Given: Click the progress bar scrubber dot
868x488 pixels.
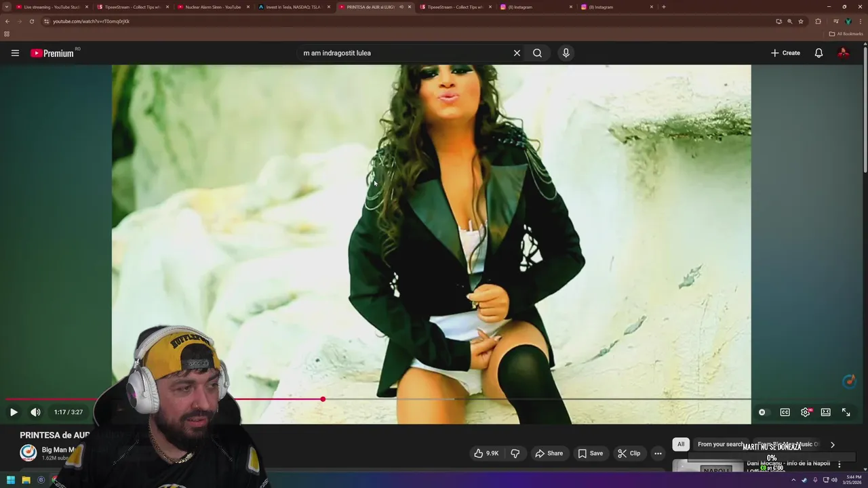Looking at the screenshot, I should (323, 399).
